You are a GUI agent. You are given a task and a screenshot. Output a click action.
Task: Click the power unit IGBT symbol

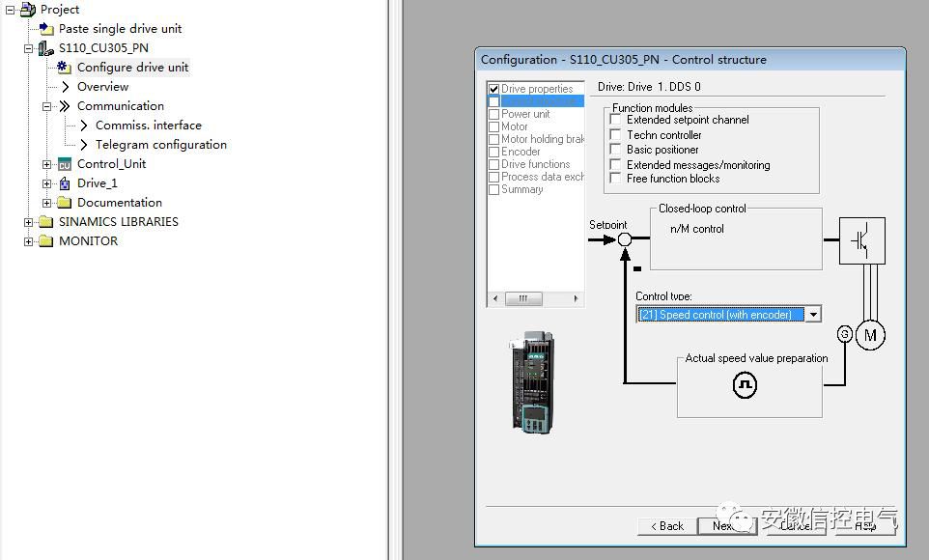click(862, 240)
